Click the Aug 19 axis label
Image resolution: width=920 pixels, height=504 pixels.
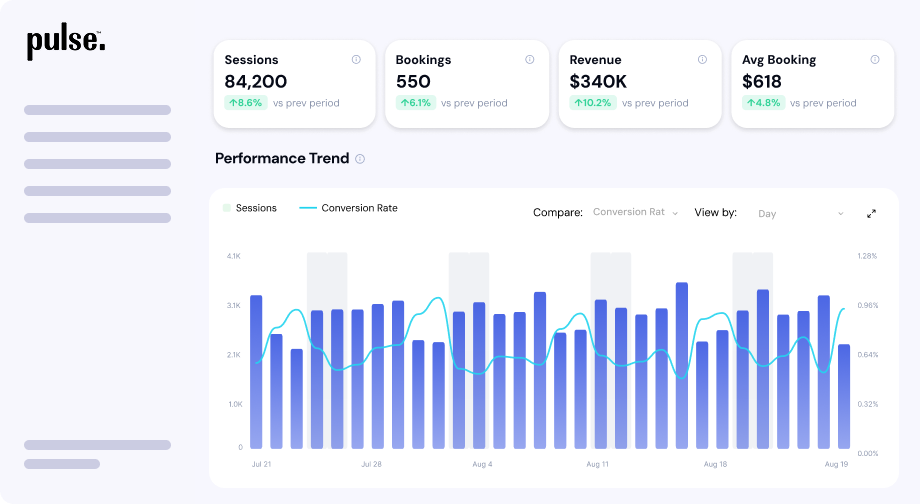(x=836, y=464)
